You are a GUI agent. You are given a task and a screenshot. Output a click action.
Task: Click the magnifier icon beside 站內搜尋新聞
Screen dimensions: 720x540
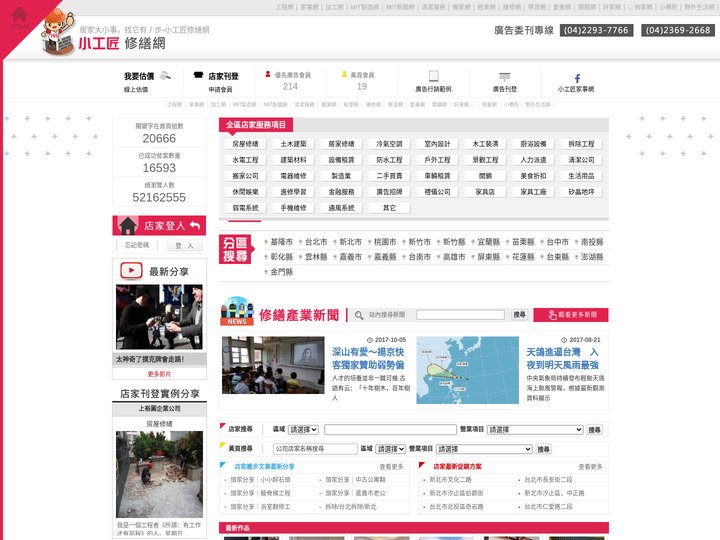coord(359,315)
